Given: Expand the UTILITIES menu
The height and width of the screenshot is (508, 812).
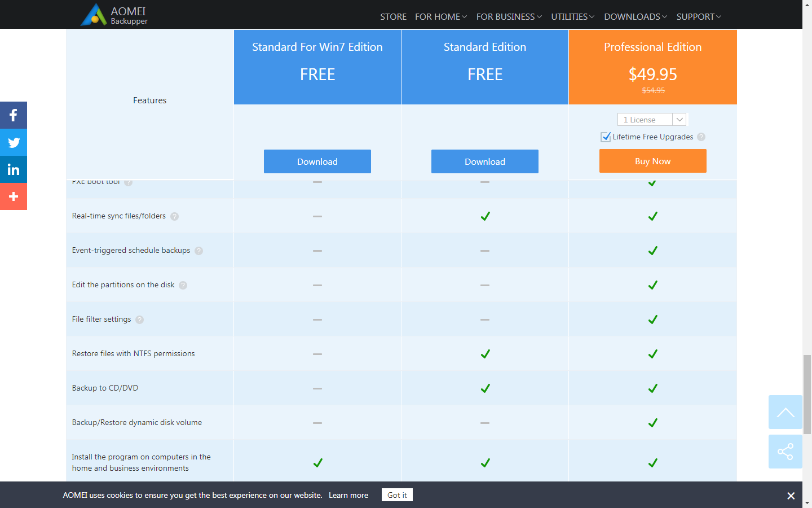Looking at the screenshot, I should pyautogui.click(x=573, y=17).
